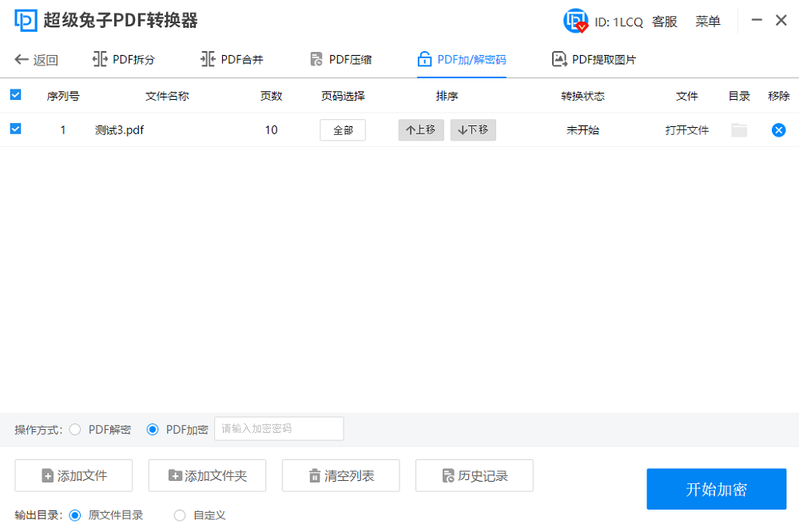Open the 菜单 menu
Screen dimensions: 799x532
pyautogui.click(x=707, y=22)
